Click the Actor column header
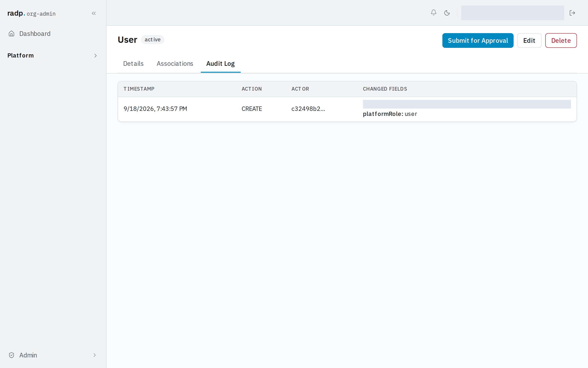The width and height of the screenshot is (588, 368). click(x=300, y=89)
